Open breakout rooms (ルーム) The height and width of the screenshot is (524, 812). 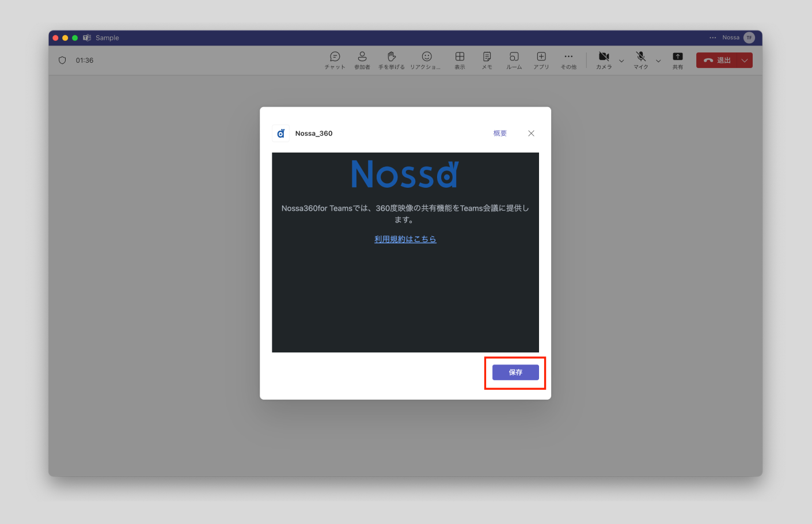tap(514, 60)
